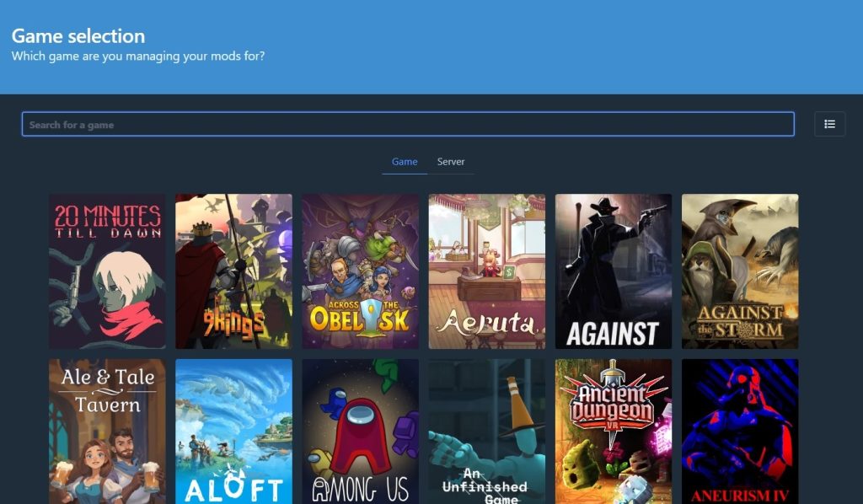Choose the 9 Kings game cover
The image size is (863, 504).
(234, 271)
